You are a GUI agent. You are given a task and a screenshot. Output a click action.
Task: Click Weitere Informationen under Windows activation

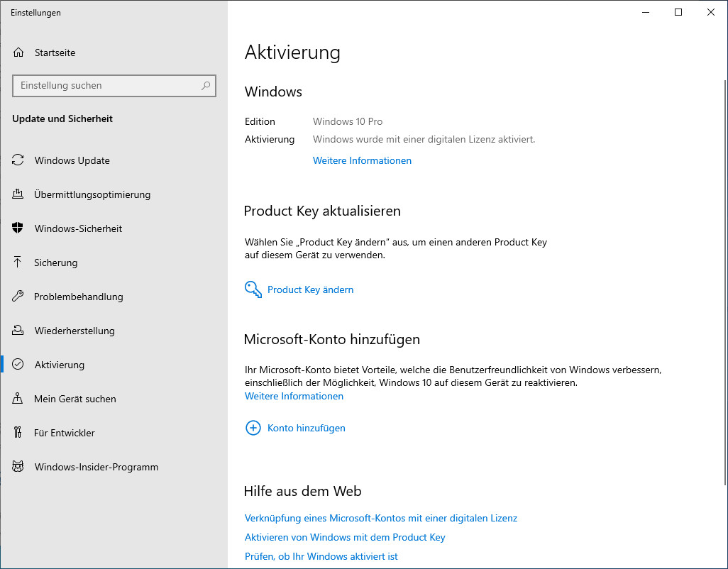[362, 160]
